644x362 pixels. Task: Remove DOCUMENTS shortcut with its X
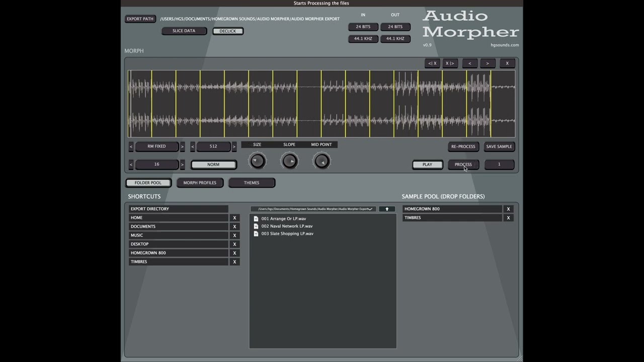pyautogui.click(x=234, y=227)
